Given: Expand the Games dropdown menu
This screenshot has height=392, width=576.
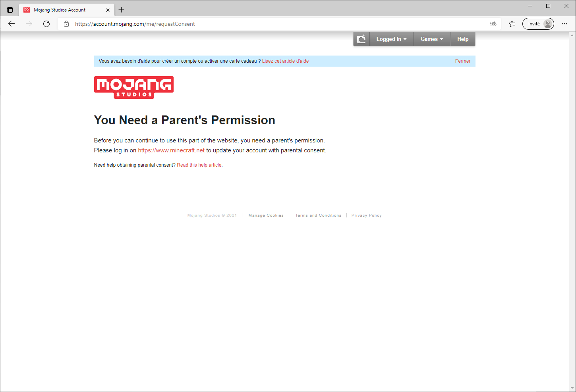Looking at the screenshot, I should coord(432,39).
